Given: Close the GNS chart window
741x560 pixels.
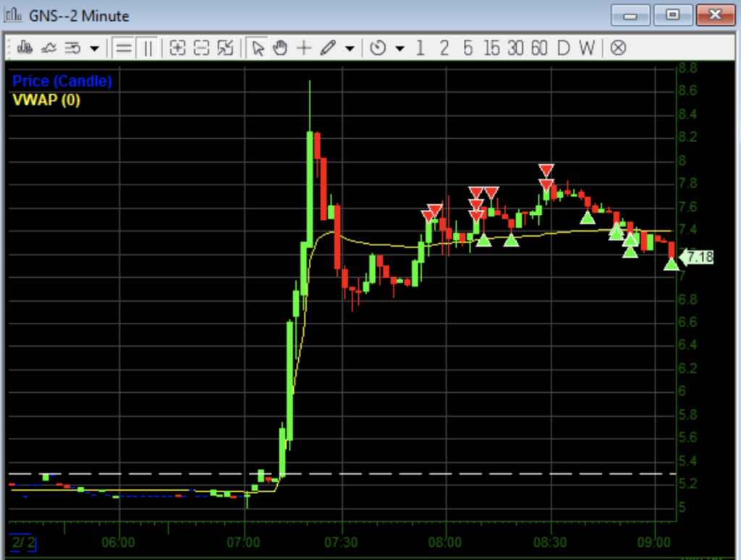Looking at the screenshot, I should pyautogui.click(x=716, y=16).
